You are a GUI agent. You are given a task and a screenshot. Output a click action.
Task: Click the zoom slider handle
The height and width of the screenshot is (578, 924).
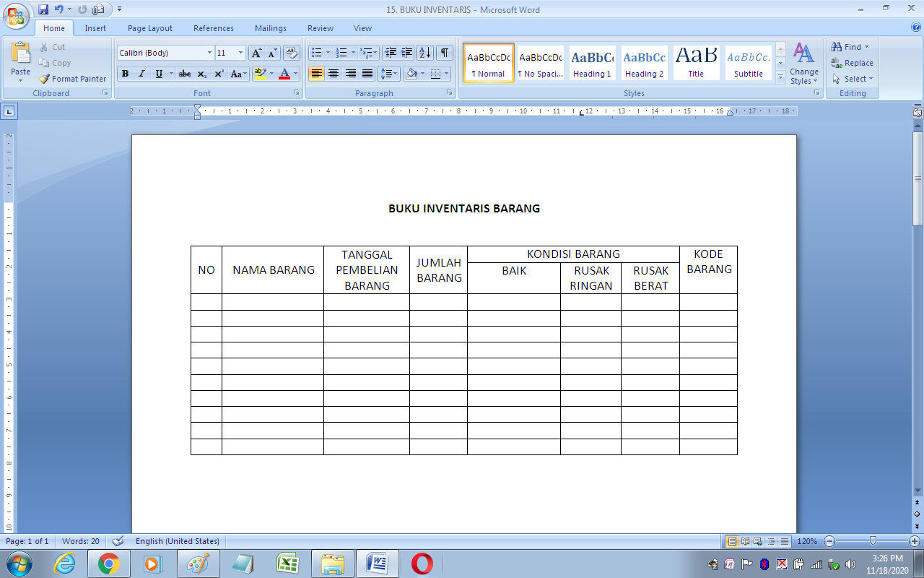pyautogui.click(x=873, y=541)
